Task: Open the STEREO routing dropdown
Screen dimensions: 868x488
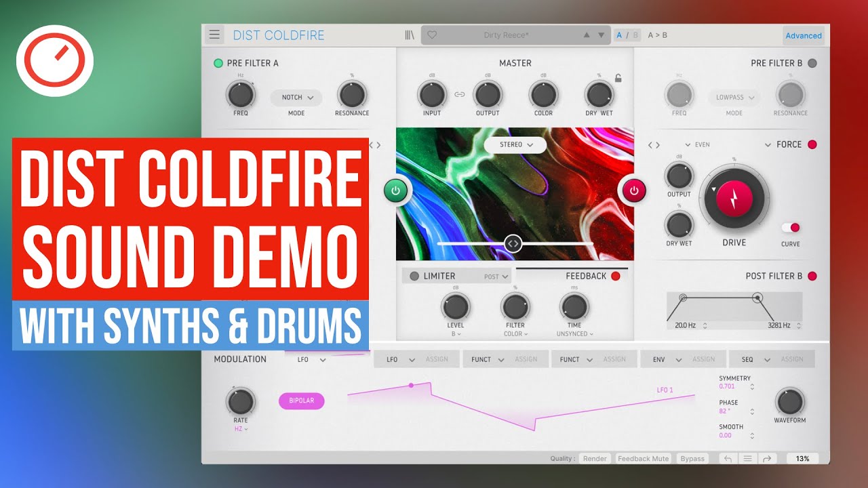Action: coord(515,144)
